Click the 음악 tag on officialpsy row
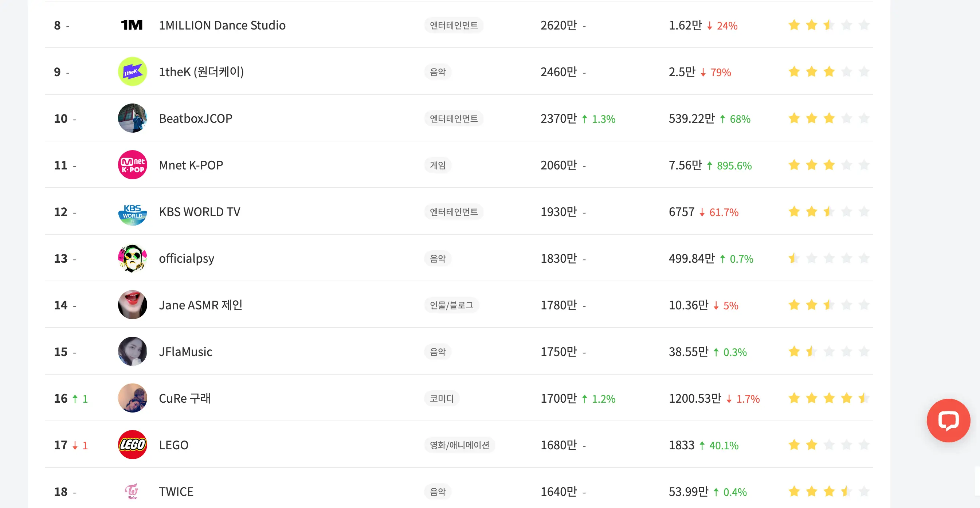The image size is (980, 508). coord(438,258)
